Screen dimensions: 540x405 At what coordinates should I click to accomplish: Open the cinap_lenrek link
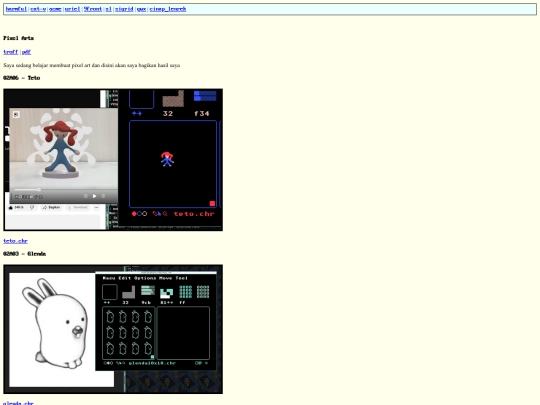tap(168, 9)
